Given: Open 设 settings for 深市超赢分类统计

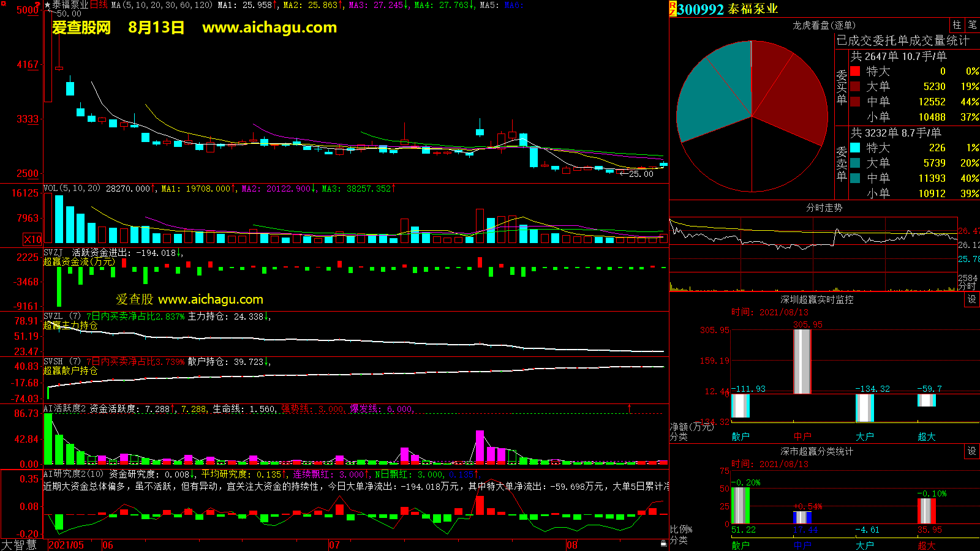Looking at the screenshot, I should 972,451.
